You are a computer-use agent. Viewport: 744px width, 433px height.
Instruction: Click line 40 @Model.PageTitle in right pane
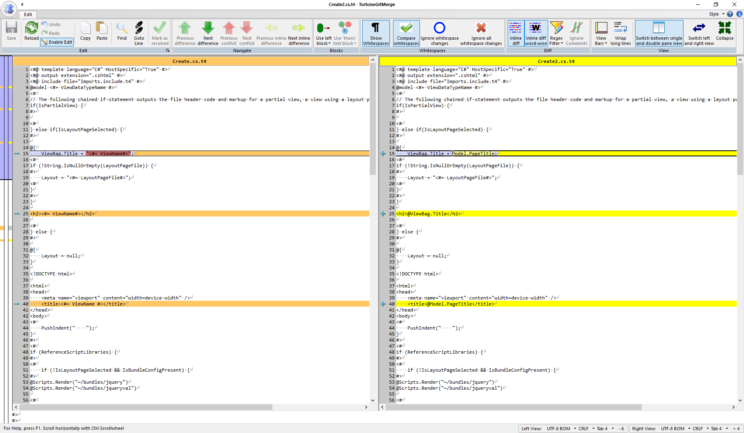click(567, 304)
